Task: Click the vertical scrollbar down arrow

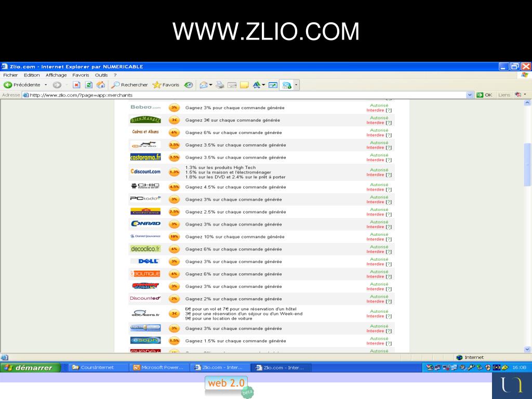Action: (x=527, y=349)
